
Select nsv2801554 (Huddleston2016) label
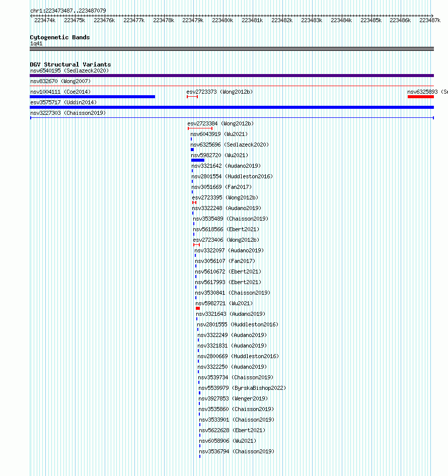232,177
